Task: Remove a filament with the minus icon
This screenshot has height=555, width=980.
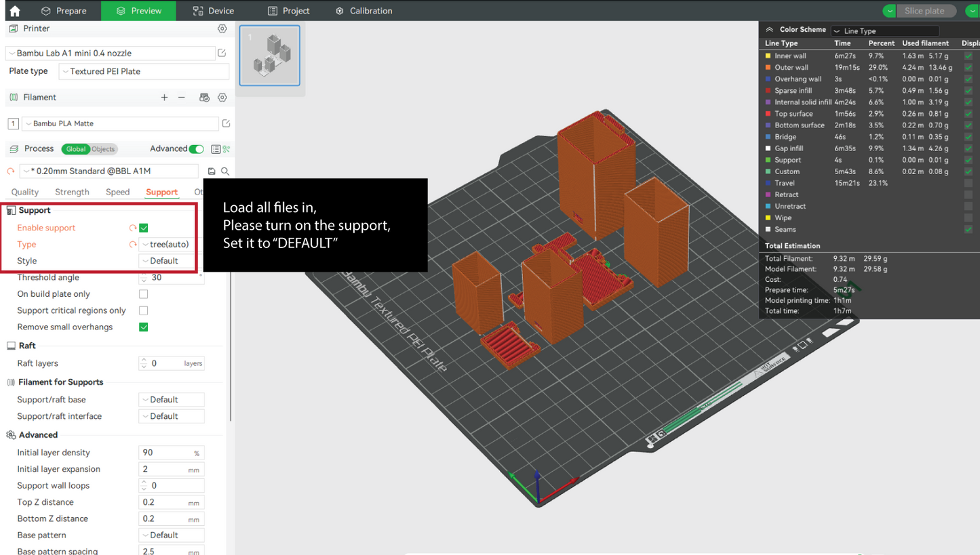Action: click(182, 98)
